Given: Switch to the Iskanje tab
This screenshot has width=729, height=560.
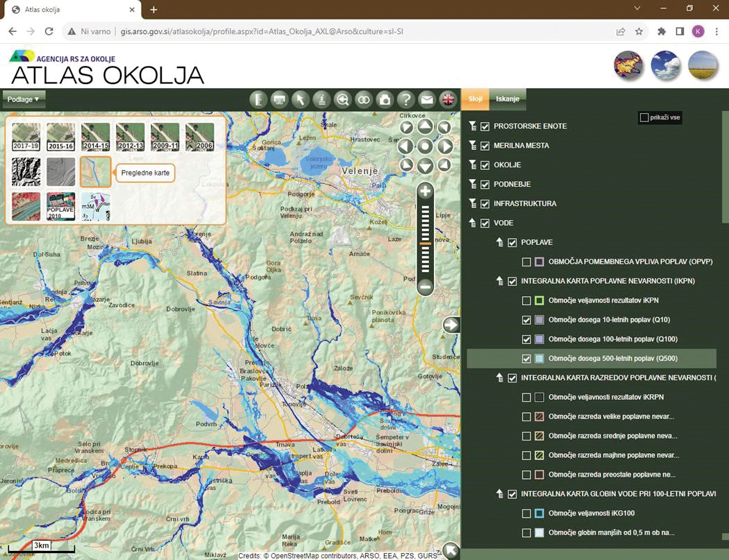Looking at the screenshot, I should [x=508, y=99].
